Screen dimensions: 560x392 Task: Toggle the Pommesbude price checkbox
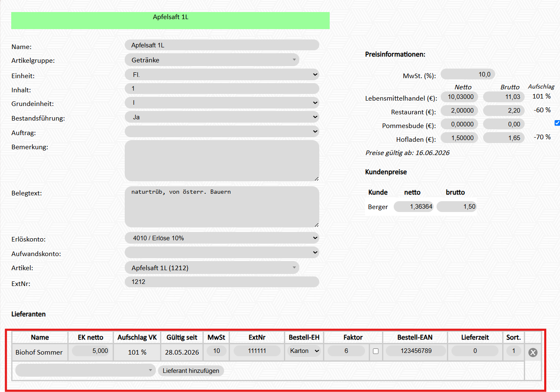557,123
